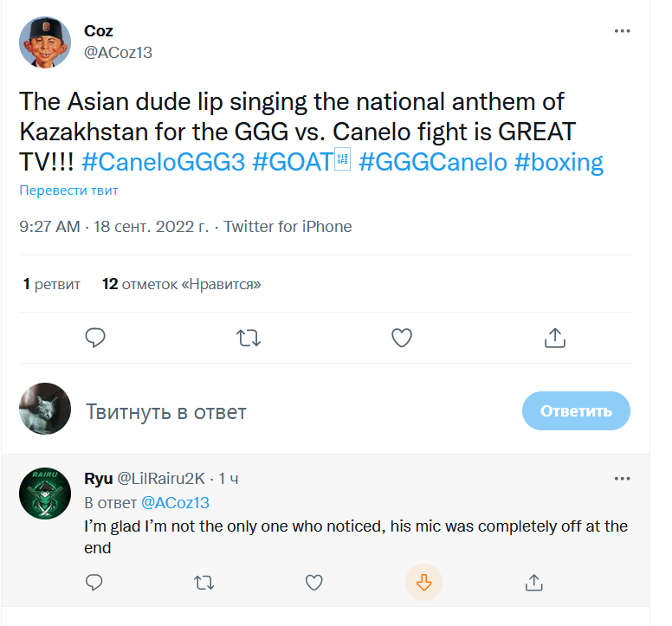Open the #boxing hashtag

[x=559, y=162]
